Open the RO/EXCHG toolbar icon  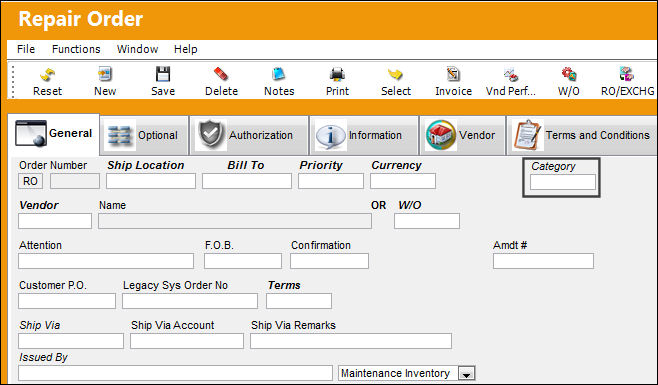pos(627,74)
